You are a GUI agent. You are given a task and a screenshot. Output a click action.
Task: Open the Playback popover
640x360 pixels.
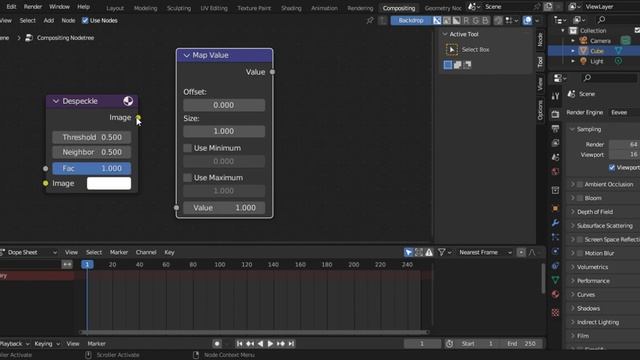14,344
